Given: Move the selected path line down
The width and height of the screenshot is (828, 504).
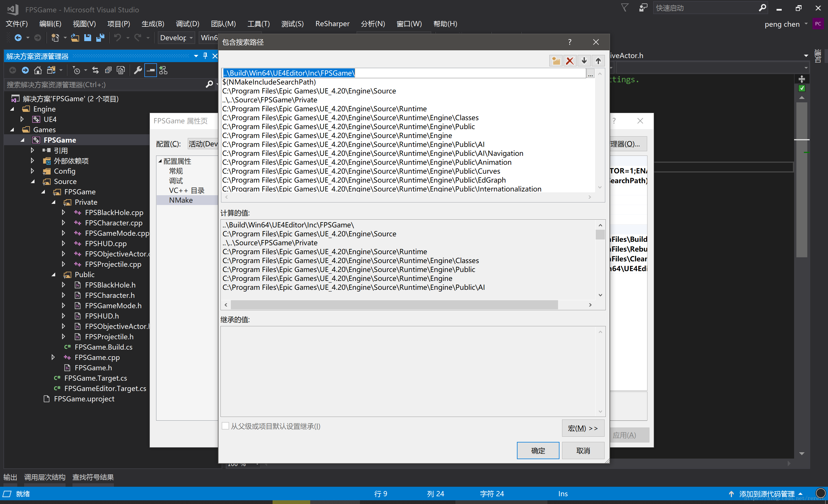Looking at the screenshot, I should (x=584, y=61).
